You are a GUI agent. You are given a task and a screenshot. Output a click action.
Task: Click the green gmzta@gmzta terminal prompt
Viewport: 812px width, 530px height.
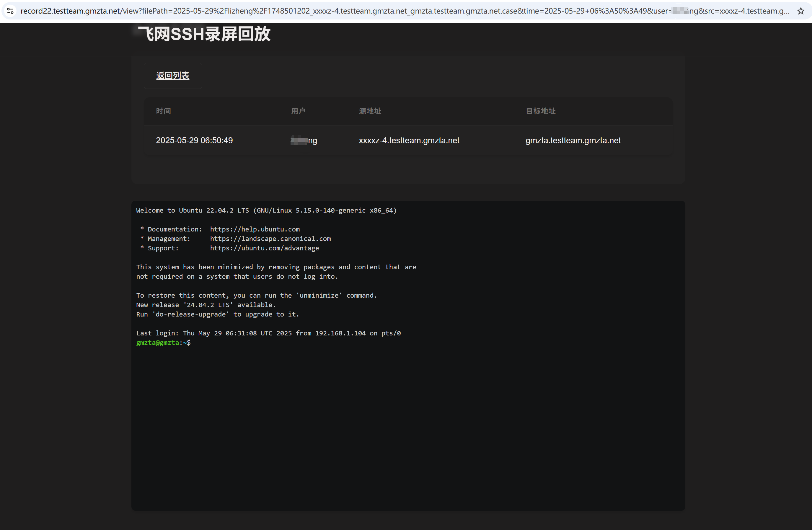tap(158, 343)
